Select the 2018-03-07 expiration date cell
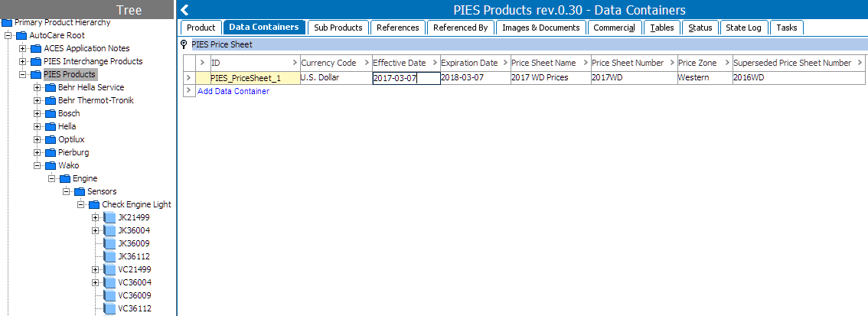Viewport: 868px width, 316px height. pyautogui.click(x=475, y=78)
